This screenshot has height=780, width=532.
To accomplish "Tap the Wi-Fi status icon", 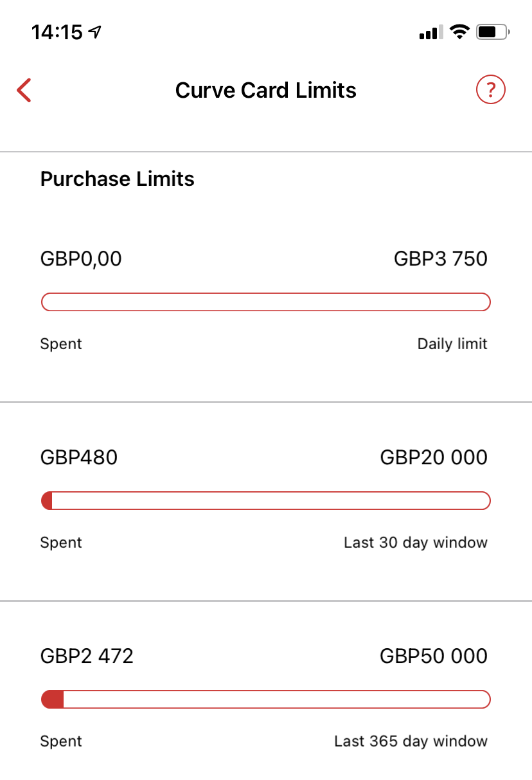I will tap(459, 32).
